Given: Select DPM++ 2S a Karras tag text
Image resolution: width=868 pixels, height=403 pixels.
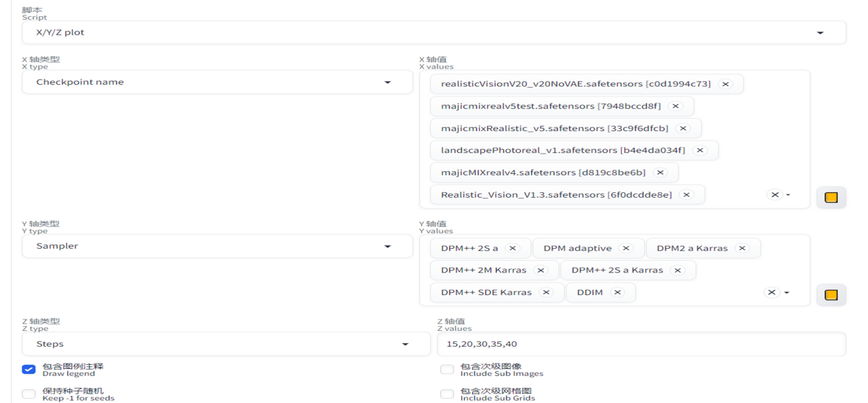Looking at the screenshot, I should click(617, 270).
